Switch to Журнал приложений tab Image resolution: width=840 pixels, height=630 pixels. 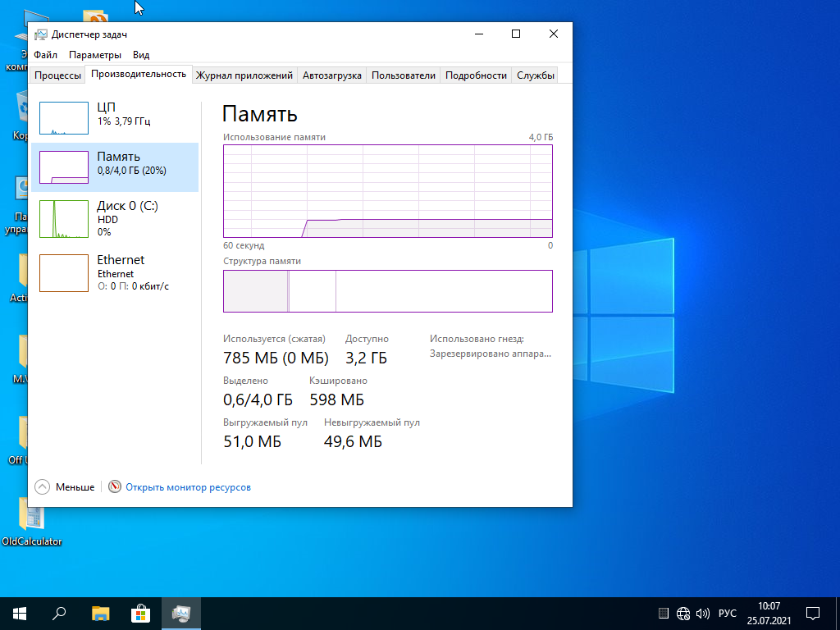(x=244, y=75)
